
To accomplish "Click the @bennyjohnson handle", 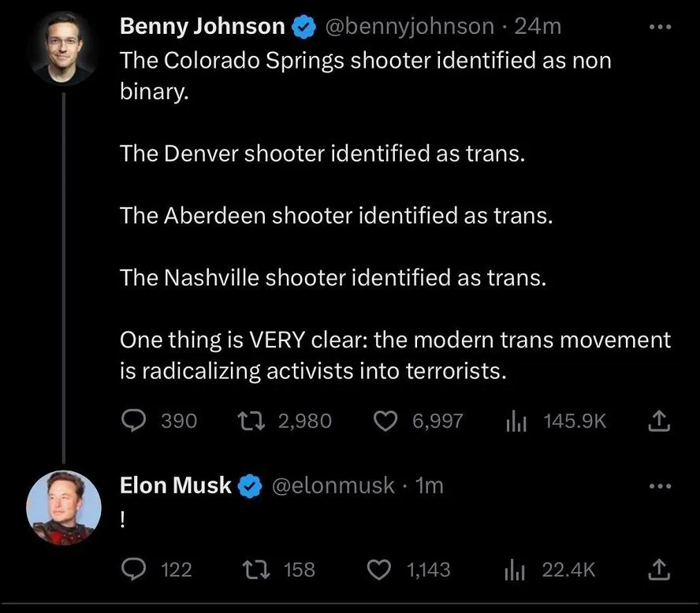I will point(408,27).
